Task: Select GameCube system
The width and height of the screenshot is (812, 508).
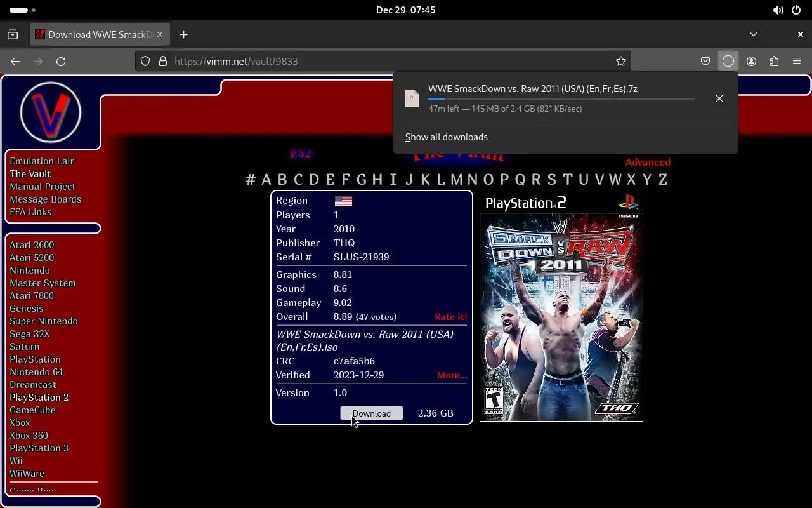Action: point(32,410)
